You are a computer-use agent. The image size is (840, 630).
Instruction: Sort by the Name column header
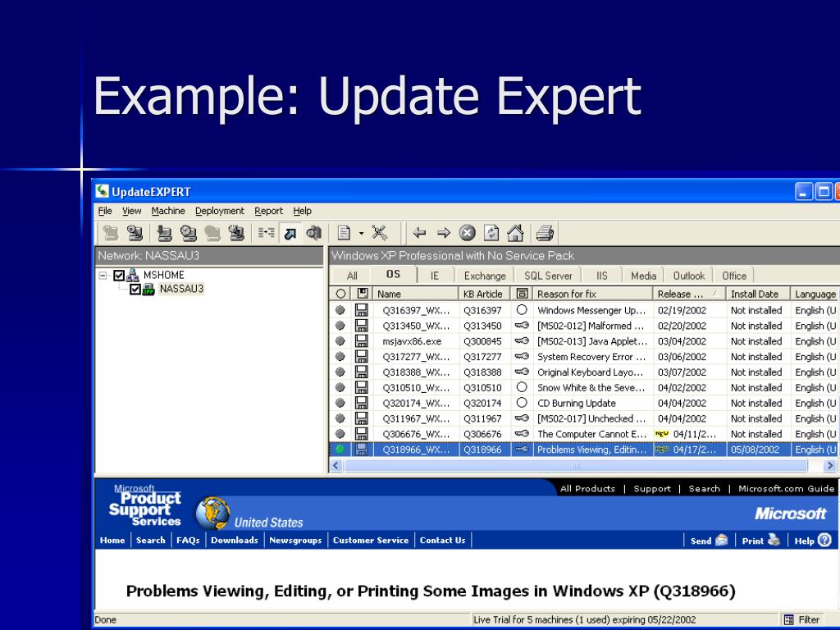click(416, 294)
